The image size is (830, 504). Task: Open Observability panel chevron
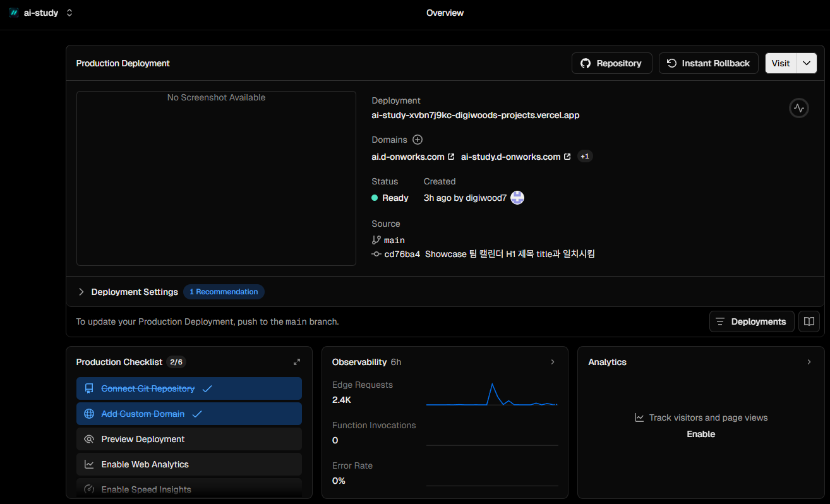pos(553,362)
